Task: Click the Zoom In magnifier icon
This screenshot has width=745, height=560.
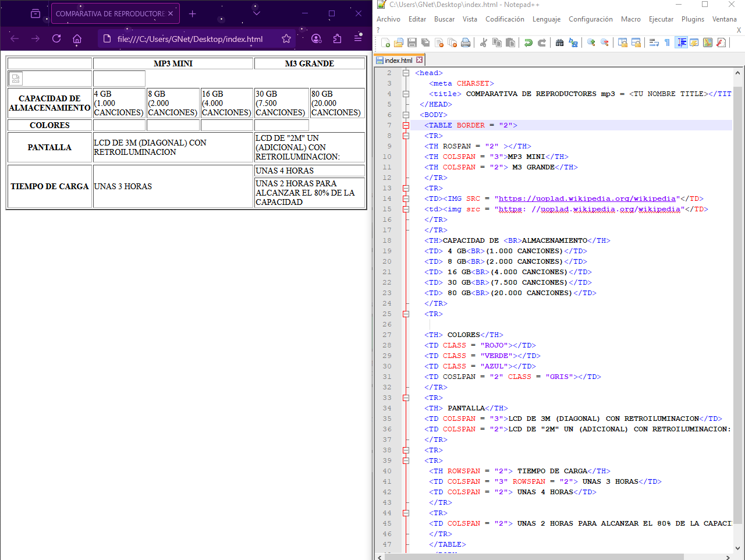Action: [591, 42]
